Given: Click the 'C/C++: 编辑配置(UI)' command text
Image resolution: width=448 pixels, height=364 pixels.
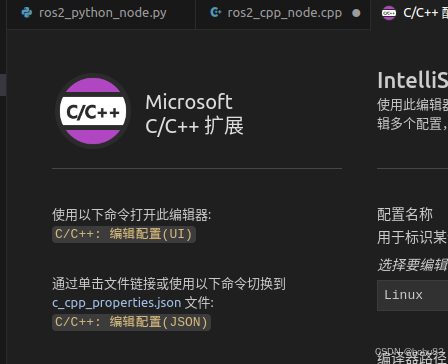Looking at the screenshot, I should pos(124,234).
